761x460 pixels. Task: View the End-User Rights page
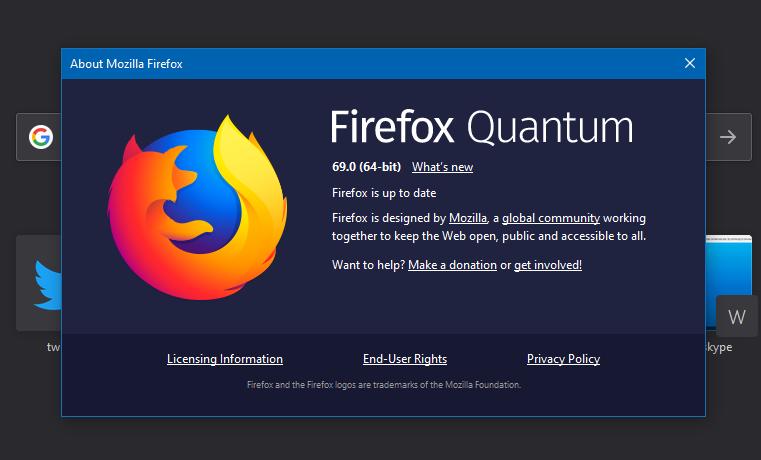point(405,359)
